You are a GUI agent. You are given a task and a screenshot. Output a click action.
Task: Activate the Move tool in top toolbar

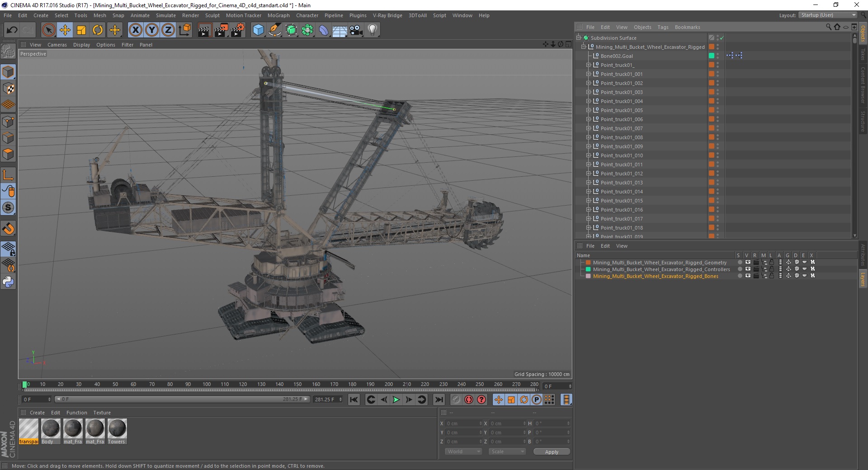[65, 30]
